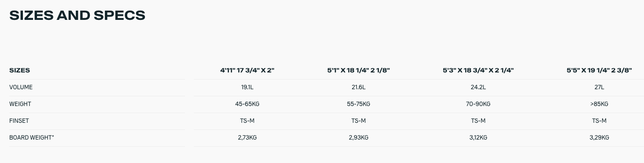This screenshot has height=163, width=644.
Task: Click the BOARD WEIGHT* row label
Action: [32, 137]
